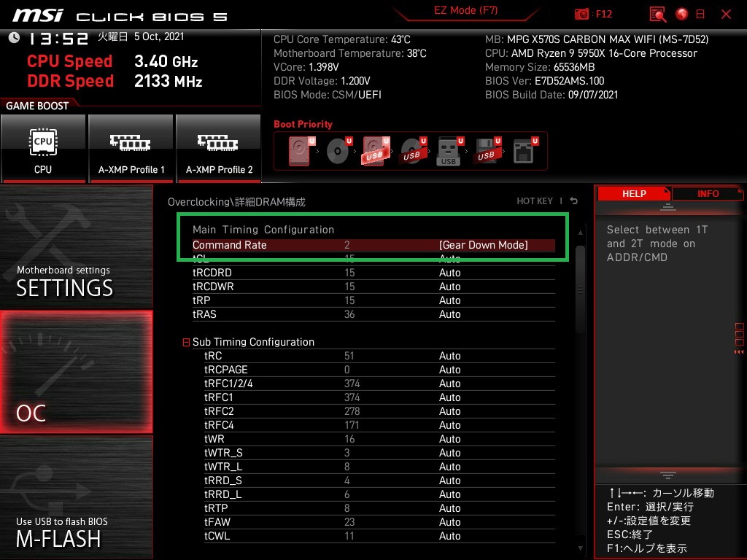Select the tRFC1 row
The height and width of the screenshot is (560, 747).
pos(379,397)
